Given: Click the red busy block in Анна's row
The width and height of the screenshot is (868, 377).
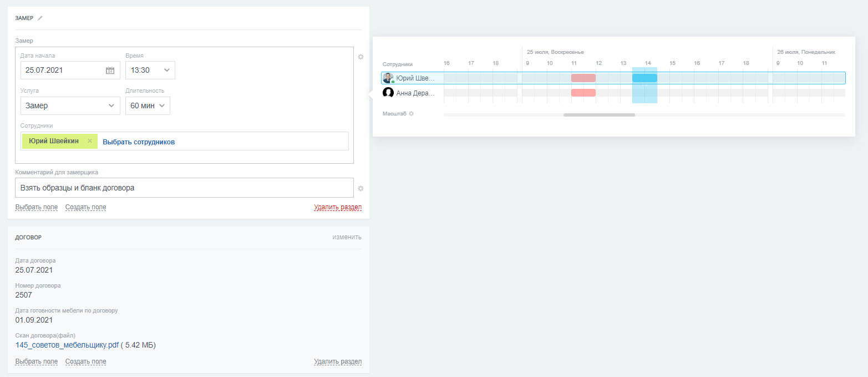Looking at the screenshot, I should coord(583,93).
